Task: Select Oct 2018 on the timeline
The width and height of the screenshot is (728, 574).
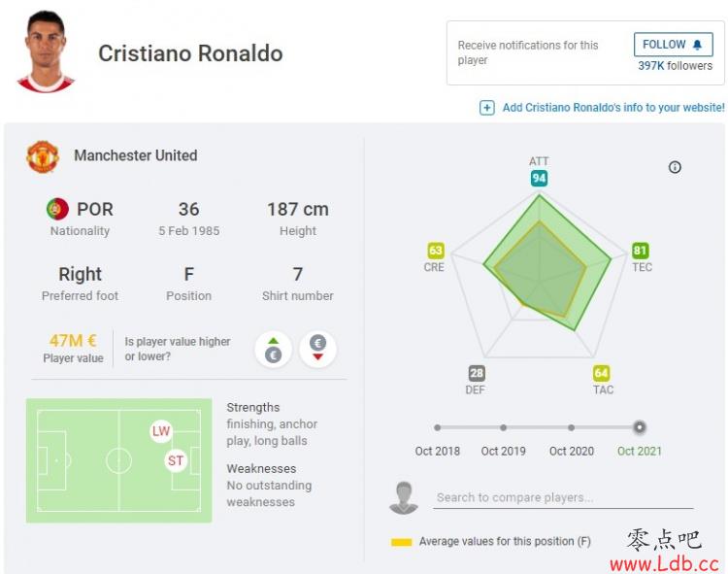Action: click(x=438, y=427)
